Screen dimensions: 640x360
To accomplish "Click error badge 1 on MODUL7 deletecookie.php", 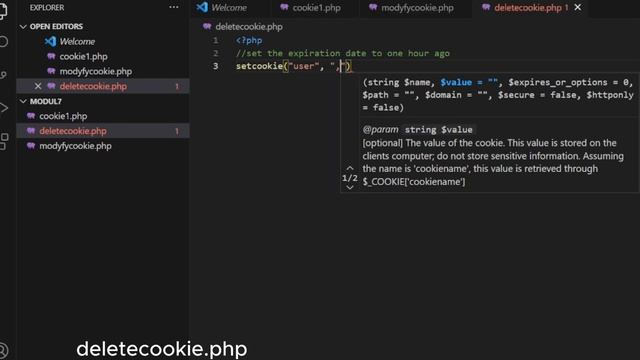I will (177, 131).
